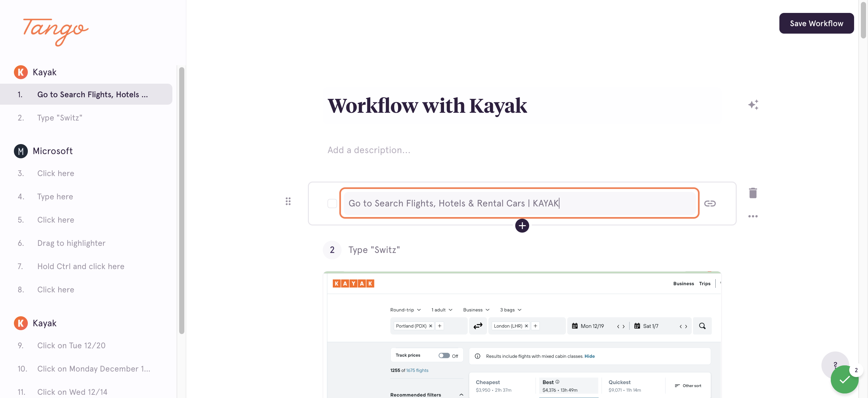Screen dimensions: 868x398
Task: Select sidebar step 8 Click here
Action: point(86,289)
